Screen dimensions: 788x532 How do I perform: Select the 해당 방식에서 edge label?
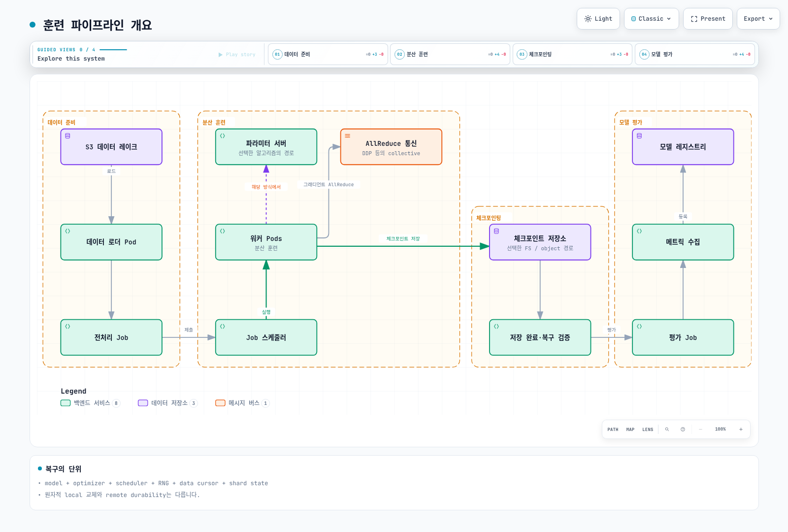[266, 187]
